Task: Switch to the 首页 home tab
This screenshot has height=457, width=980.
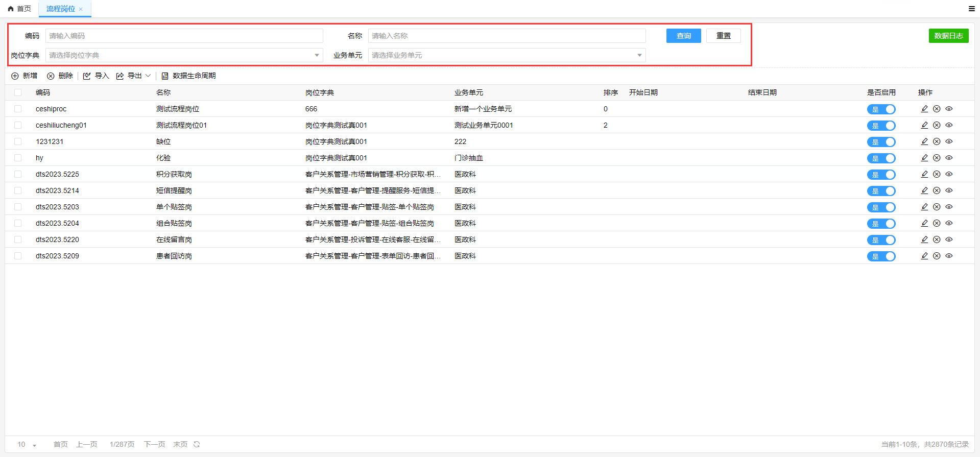Action: (19, 9)
